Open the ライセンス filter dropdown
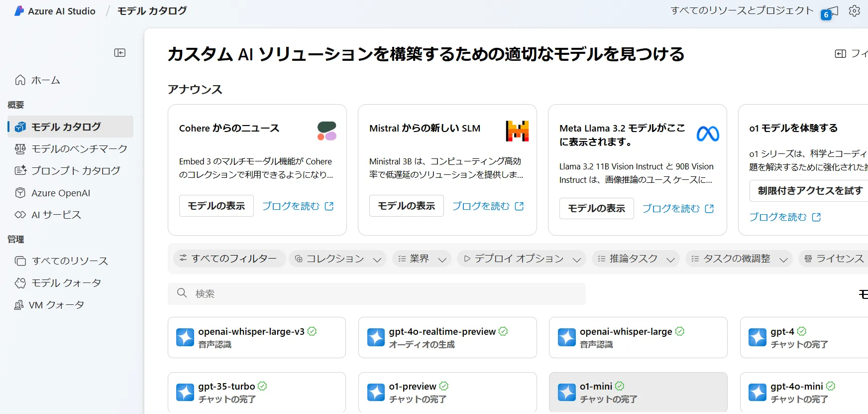 [833, 259]
